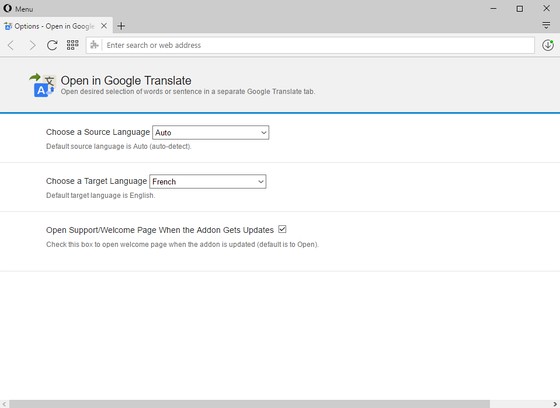The height and width of the screenshot is (408, 560).
Task: Click the 'Choose a Target Language' label
Action: [96, 181]
